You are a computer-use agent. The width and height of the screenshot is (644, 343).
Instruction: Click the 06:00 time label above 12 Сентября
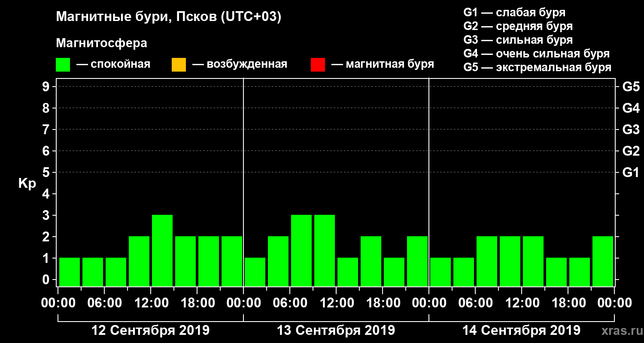click(104, 303)
